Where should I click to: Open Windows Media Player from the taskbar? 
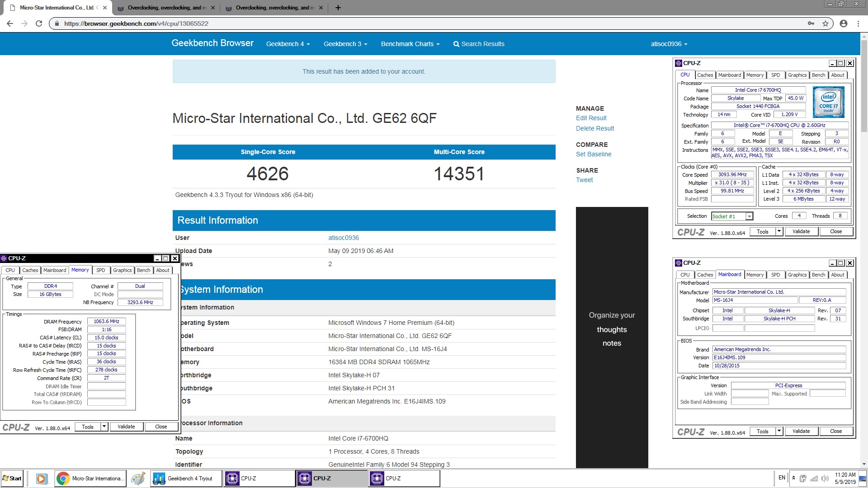point(41,479)
